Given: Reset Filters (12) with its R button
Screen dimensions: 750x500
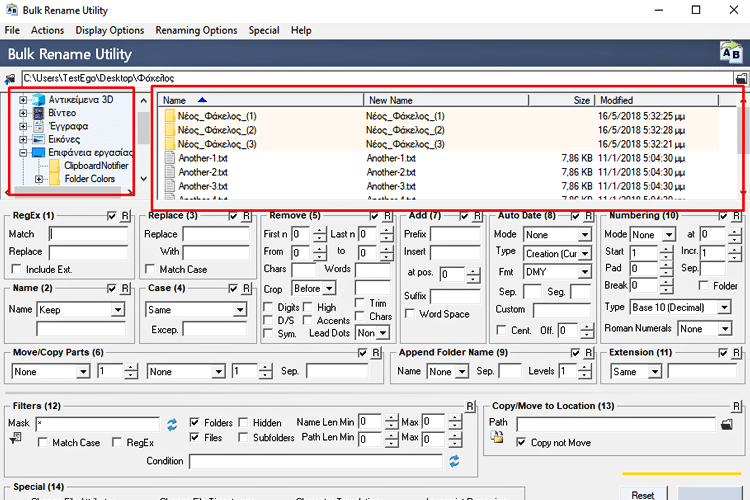Looking at the screenshot, I should click(x=470, y=407).
